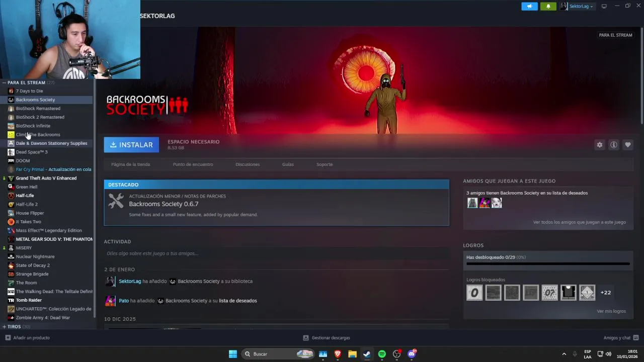644x362 pixels.
Task: Open Amigos y chat icon
Action: click(636, 338)
